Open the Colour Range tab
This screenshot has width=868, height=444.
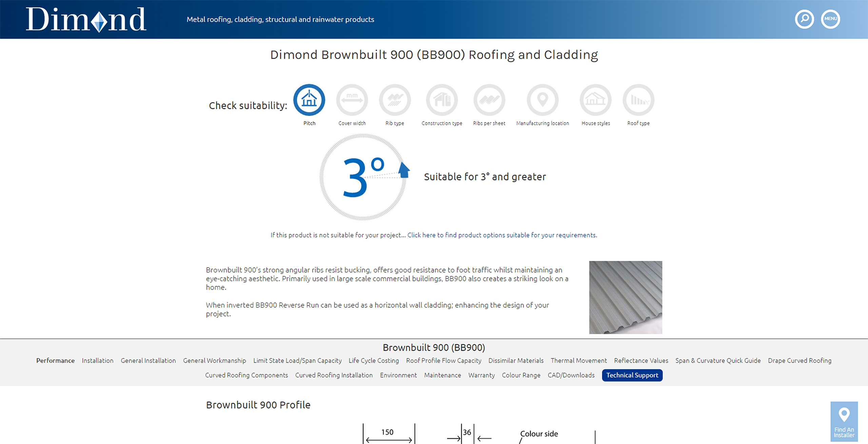click(x=521, y=375)
